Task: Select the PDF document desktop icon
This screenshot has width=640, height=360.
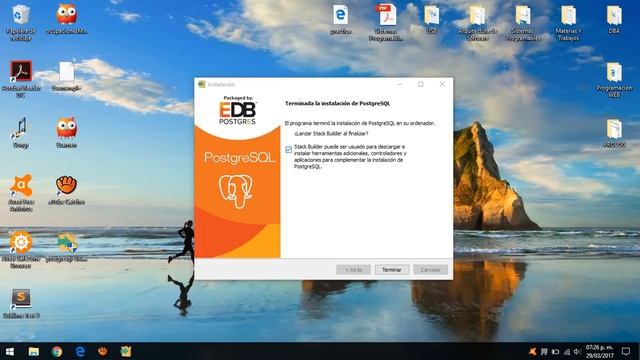Action: pos(386,22)
